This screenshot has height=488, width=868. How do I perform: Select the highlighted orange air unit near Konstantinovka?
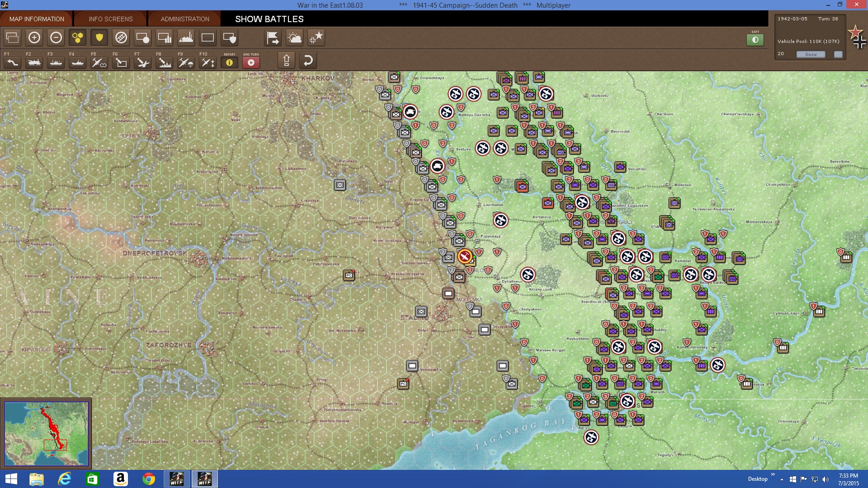[x=464, y=257]
